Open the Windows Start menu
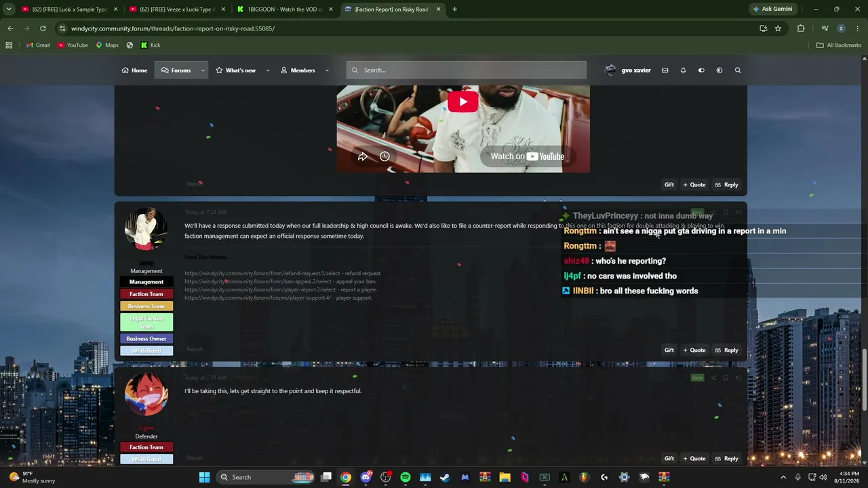 (x=204, y=477)
